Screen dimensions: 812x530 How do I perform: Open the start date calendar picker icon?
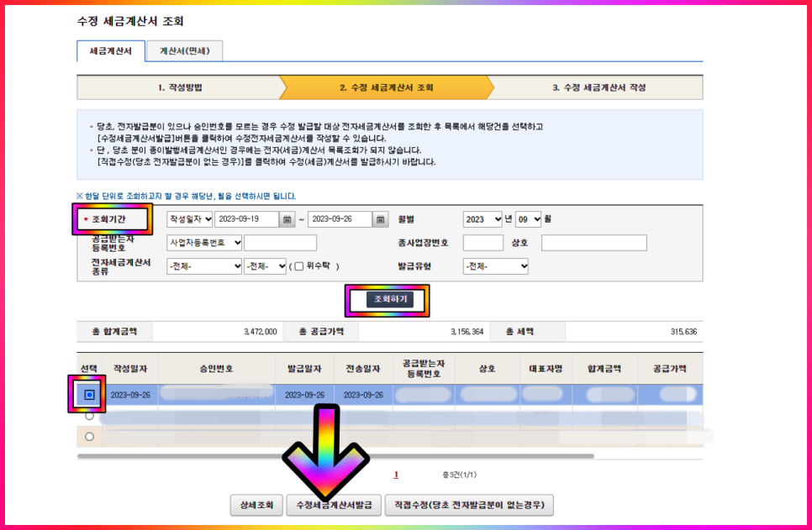[287, 219]
